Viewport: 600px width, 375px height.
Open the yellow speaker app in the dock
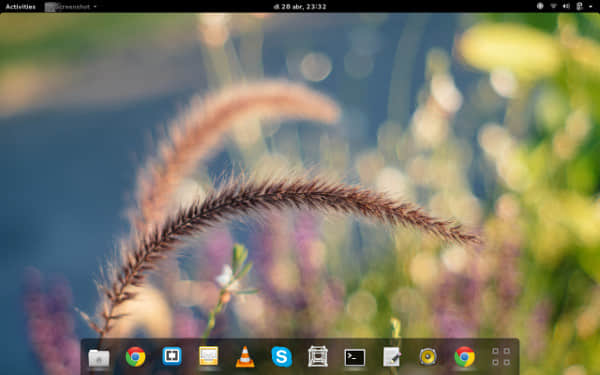(x=428, y=357)
